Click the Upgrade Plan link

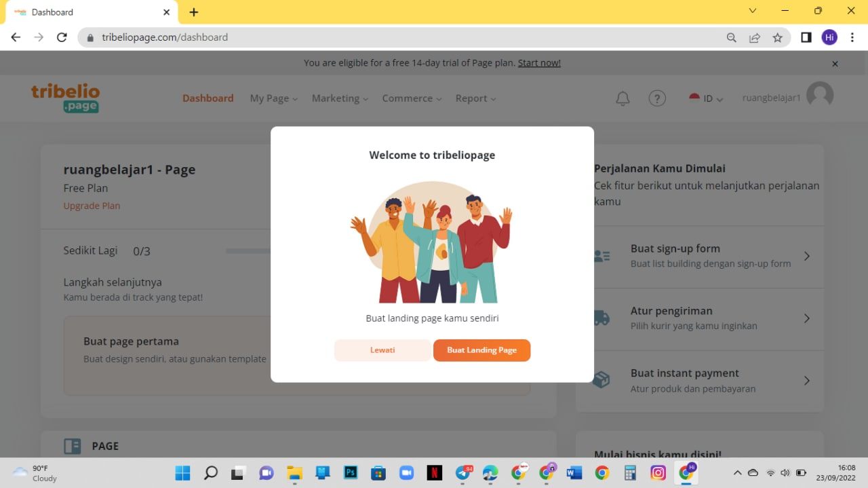point(92,206)
